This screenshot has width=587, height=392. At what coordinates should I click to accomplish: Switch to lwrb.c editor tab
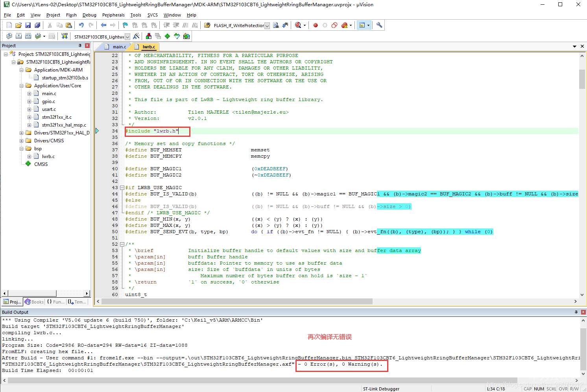146,46
